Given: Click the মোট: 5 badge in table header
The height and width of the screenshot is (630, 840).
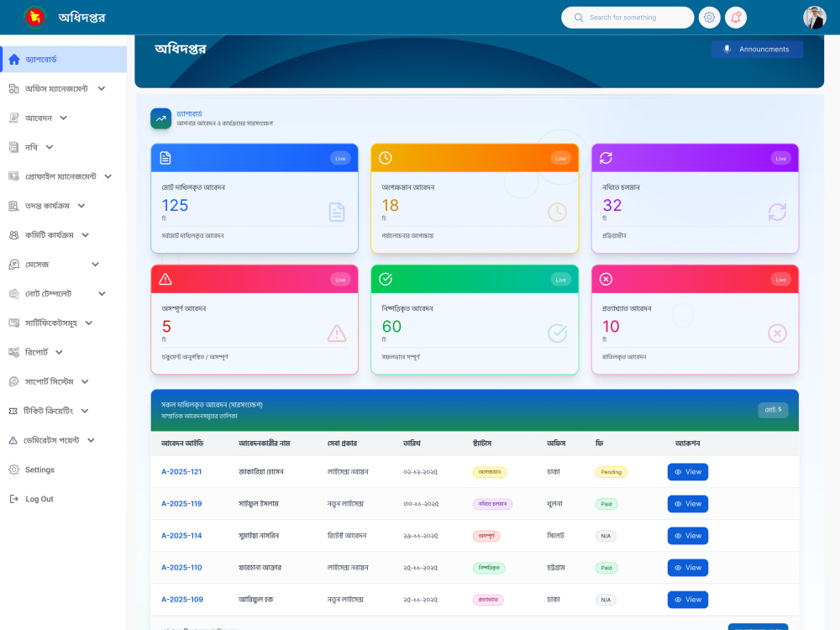Looking at the screenshot, I should (x=773, y=410).
